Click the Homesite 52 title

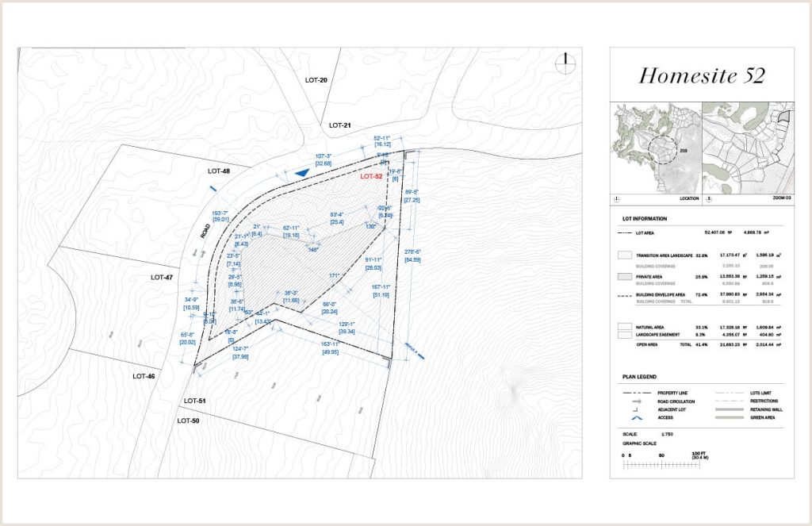700,75
